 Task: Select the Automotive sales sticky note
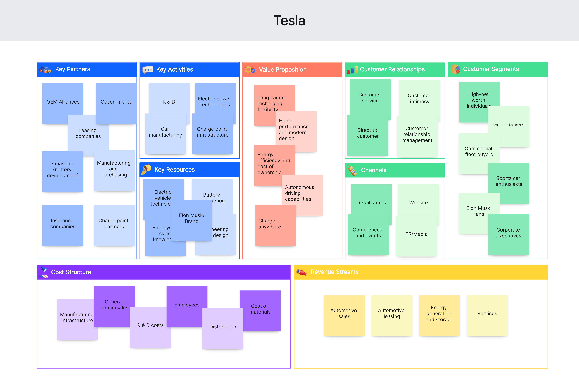tap(344, 315)
